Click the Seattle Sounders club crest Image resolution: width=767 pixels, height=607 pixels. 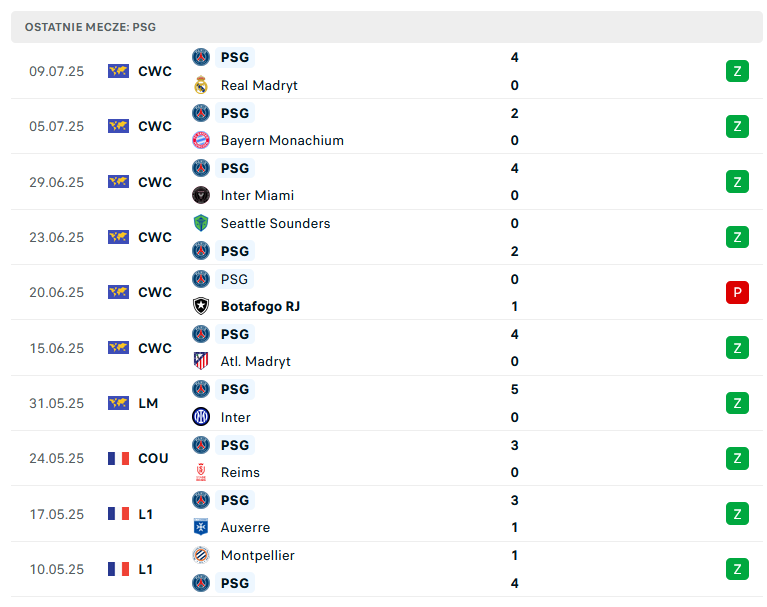[x=201, y=223]
